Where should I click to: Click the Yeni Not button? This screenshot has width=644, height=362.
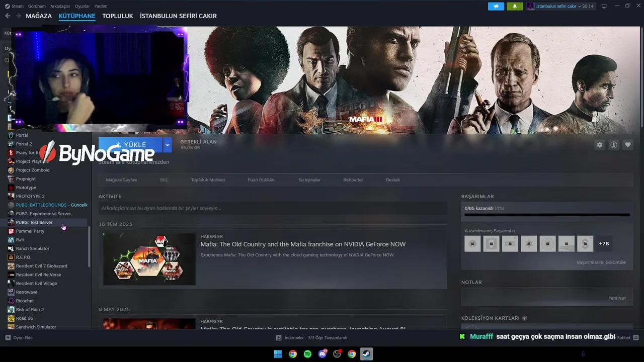[617, 298]
